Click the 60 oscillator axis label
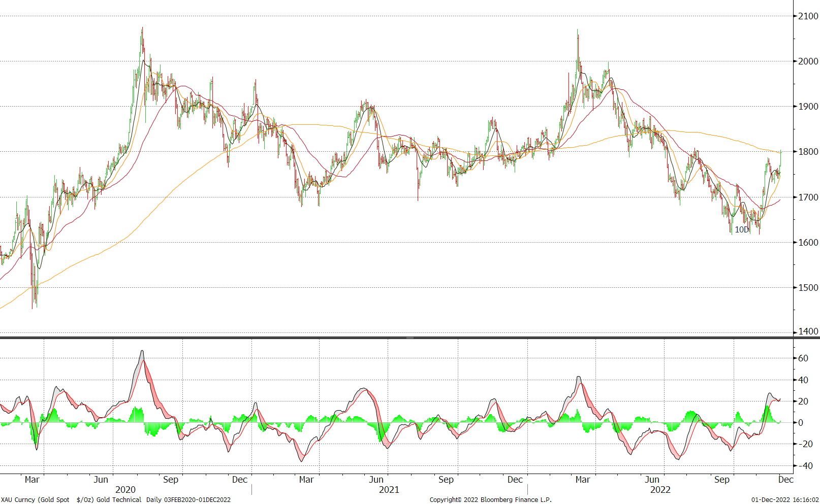The height and width of the screenshot is (504, 820). pyautogui.click(x=803, y=358)
